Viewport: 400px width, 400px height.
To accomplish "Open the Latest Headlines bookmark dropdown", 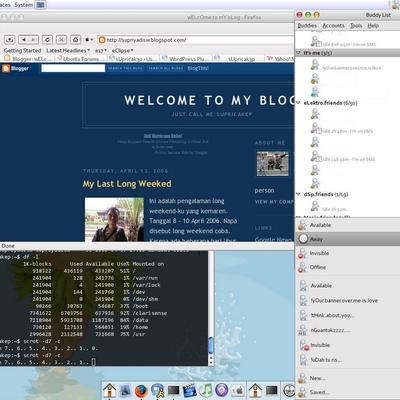I will pyautogui.click(x=68, y=50).
